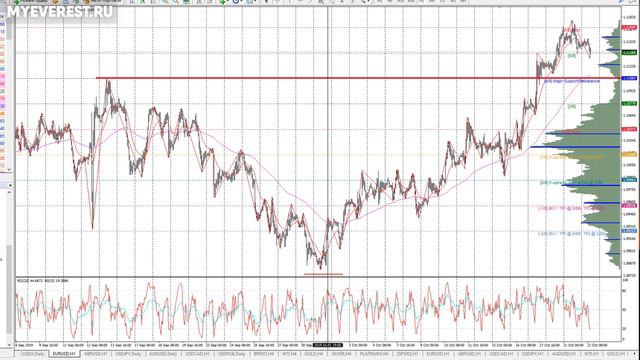640x360 pixels.
Task: Switch to the SILVER,H4 chart tab
Action: (341, 353)
